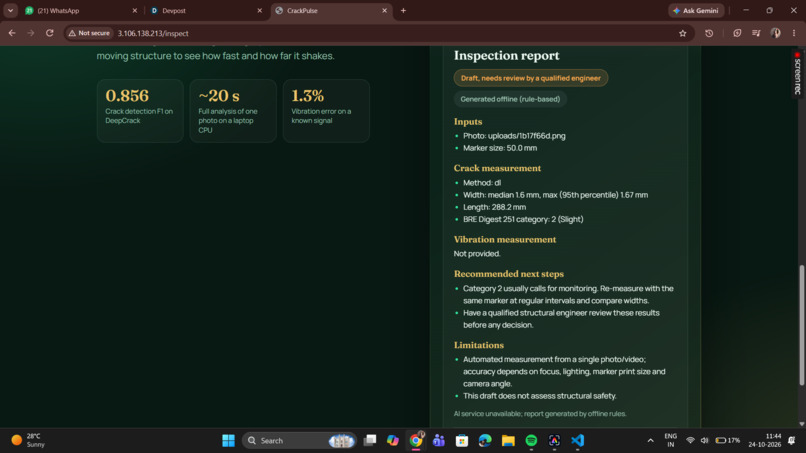
Task: Click the battery 17% indicator
Action: tap(727, 441)
